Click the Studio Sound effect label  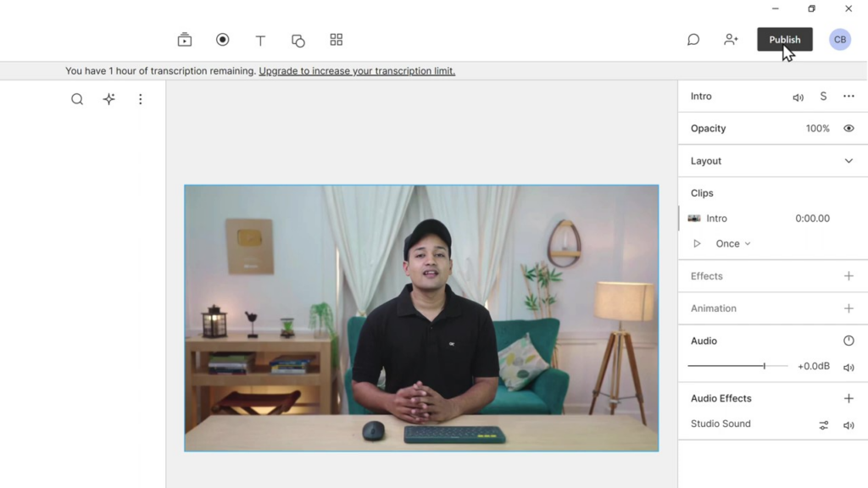(x=721, y=424)
